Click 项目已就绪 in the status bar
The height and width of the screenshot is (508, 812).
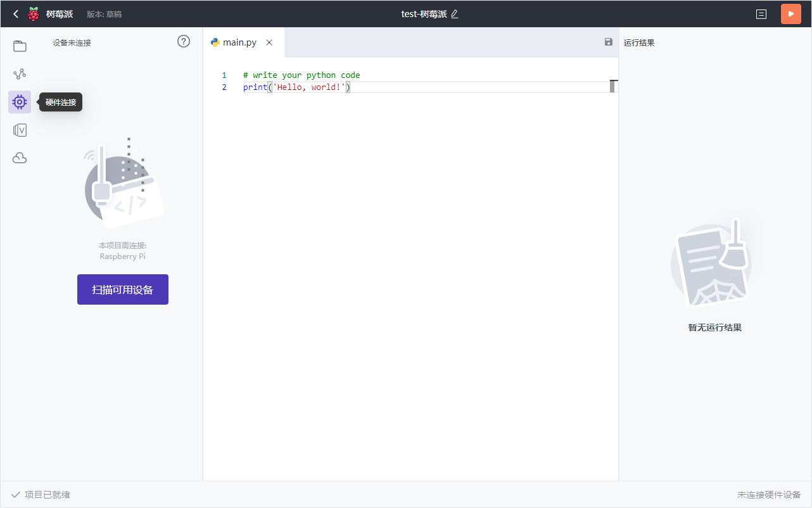40,494
